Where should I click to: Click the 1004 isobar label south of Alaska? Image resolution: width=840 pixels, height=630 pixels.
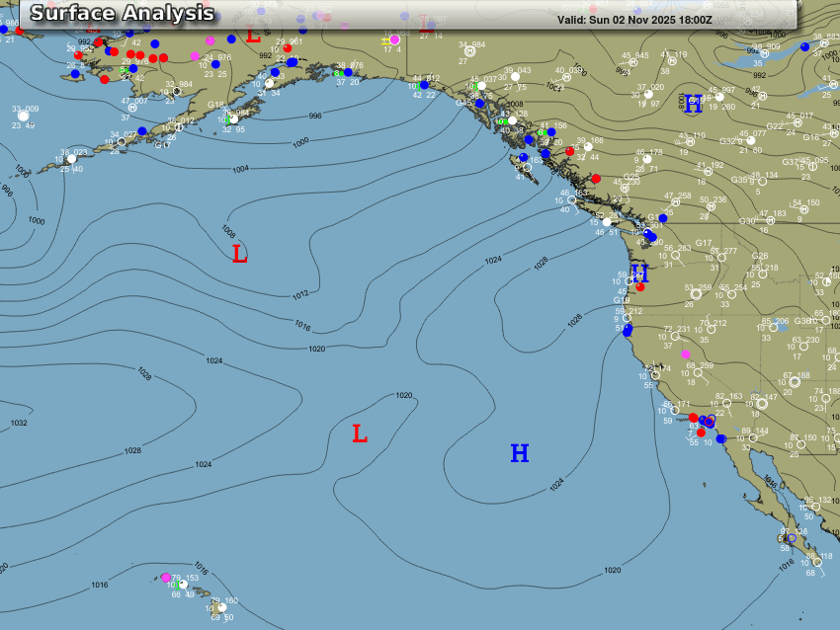click(240, 170)
